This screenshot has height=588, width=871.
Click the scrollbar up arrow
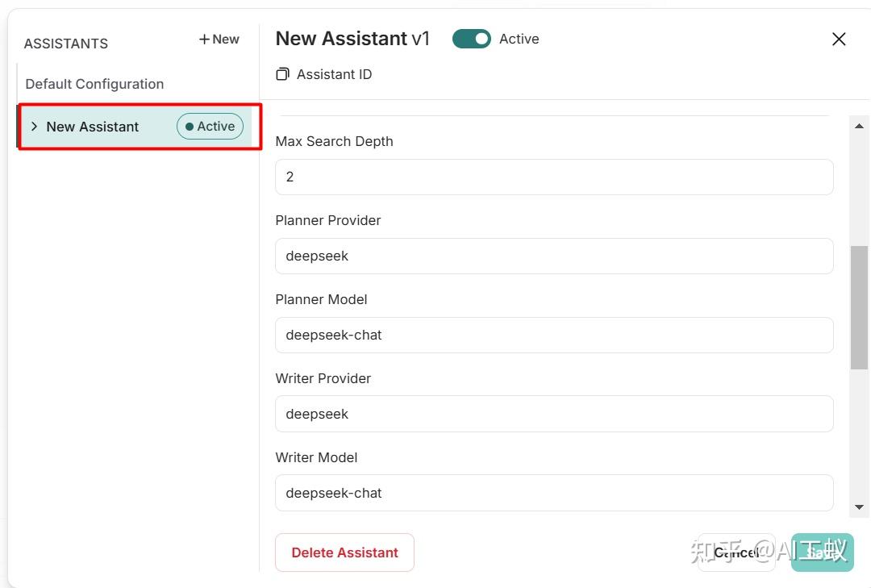(x=859, y=127)
